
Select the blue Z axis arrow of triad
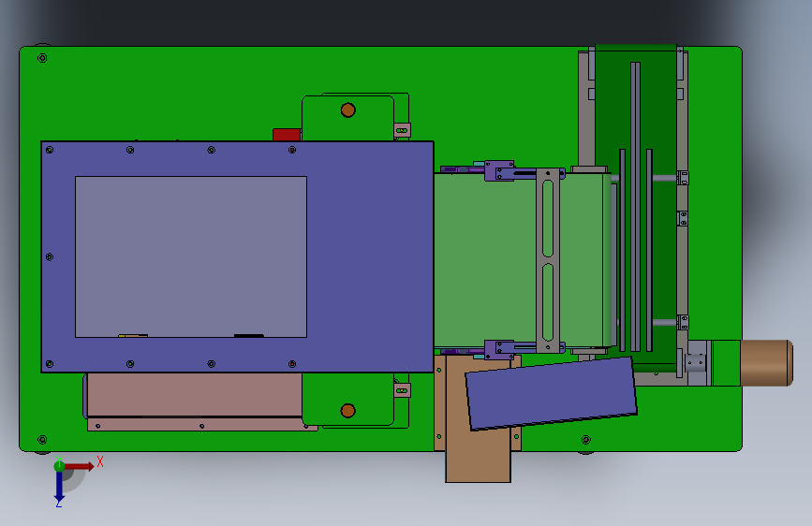tap(59, 486)
